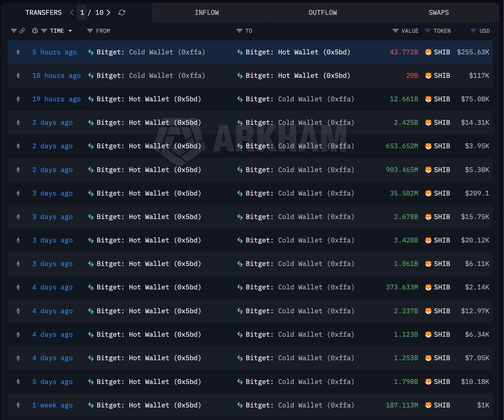Filter by FROM address
This screenshot has height=420, width=504.
pyautogui.click(x=90, y=31)
